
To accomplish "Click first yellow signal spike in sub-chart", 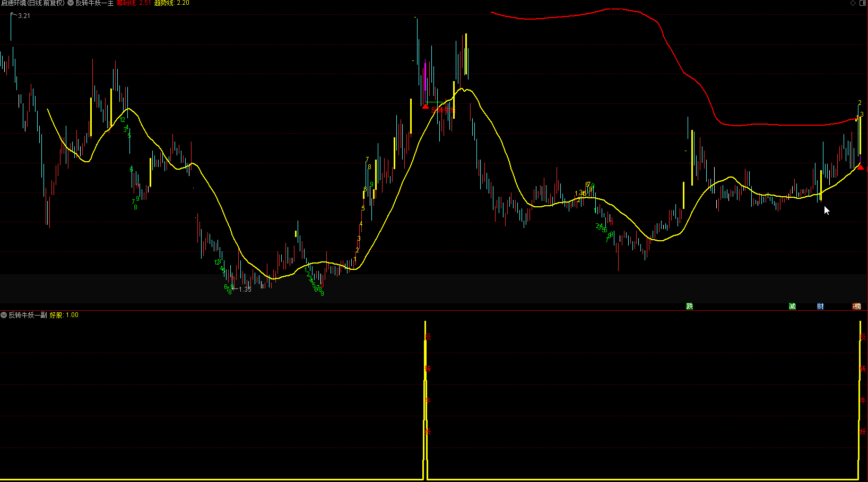I will pos(425,398).
